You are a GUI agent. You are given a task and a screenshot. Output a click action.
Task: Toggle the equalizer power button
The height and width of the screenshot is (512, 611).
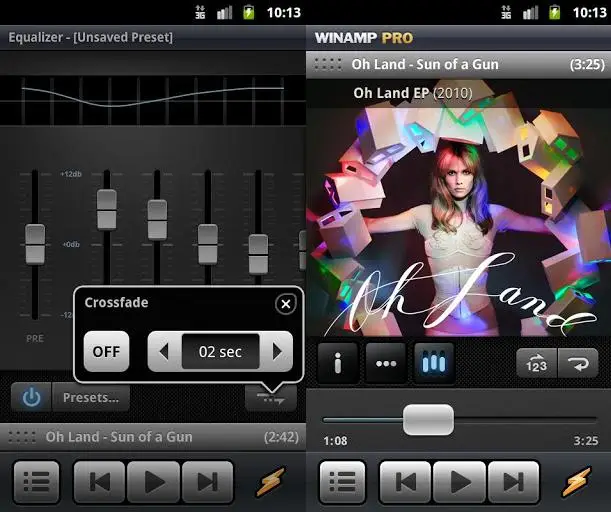click(x=31, y=397)
